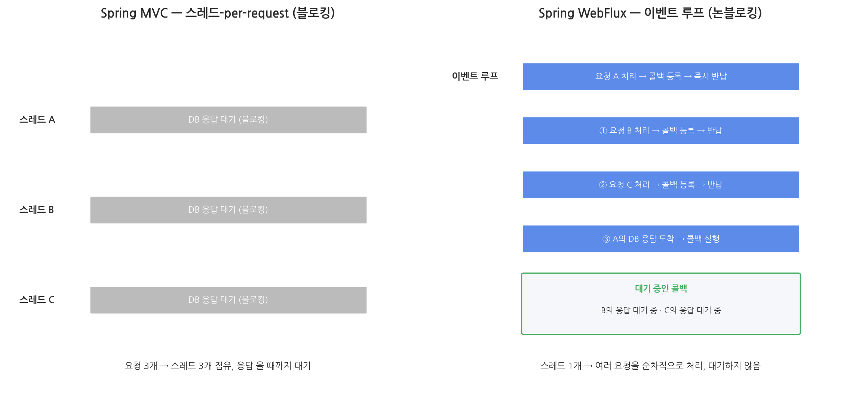Click the 대기 중인 콜백 green heading
This screenshot has width=868, height=397.
661,289
